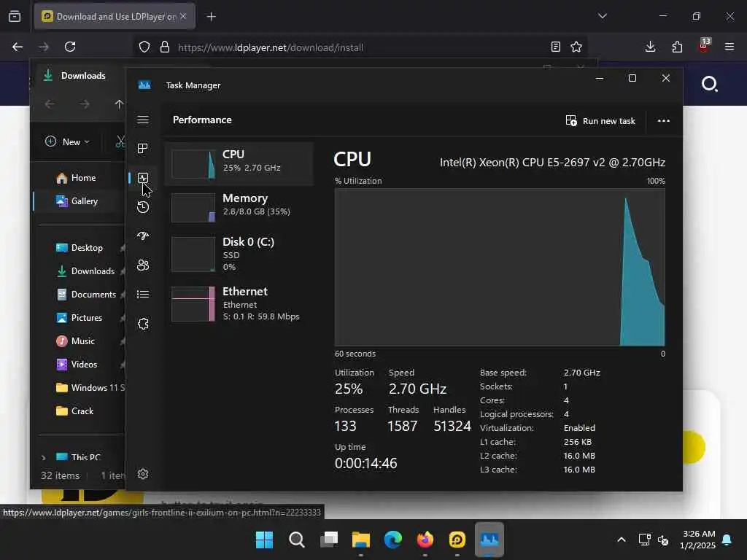Open Services puzzle icon in Task Manager

pyautogui.click(x=143, y=324)
